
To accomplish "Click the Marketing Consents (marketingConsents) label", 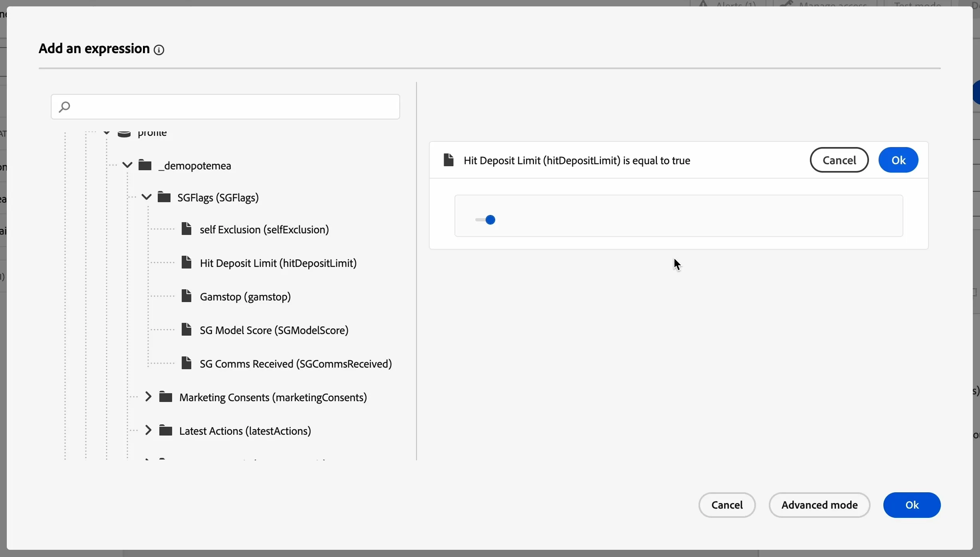I will point(273,398).
